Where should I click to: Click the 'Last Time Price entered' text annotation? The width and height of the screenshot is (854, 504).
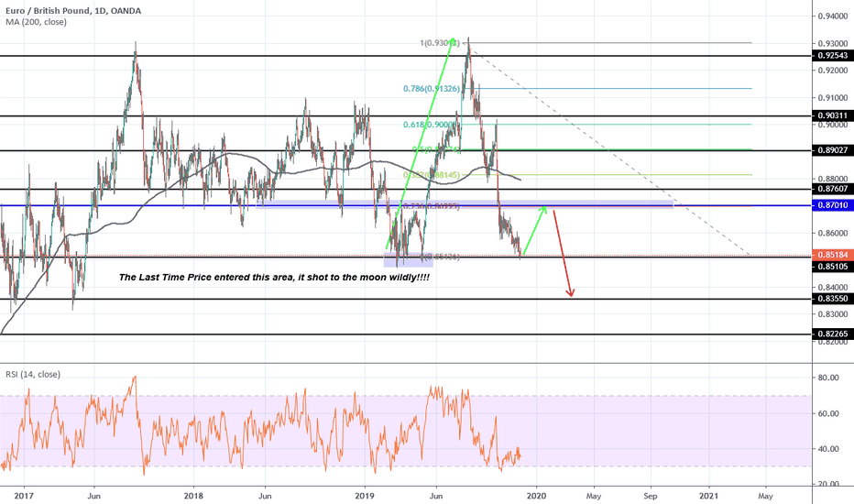[274, 277]
